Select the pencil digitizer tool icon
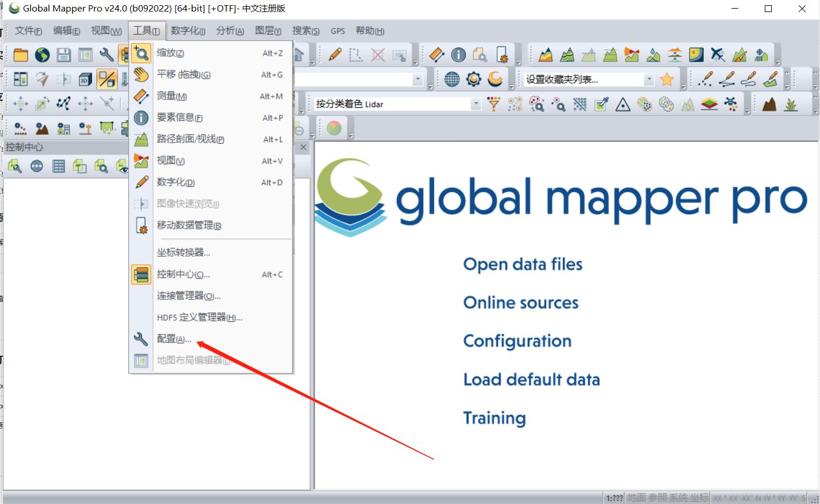 [335, 55]
